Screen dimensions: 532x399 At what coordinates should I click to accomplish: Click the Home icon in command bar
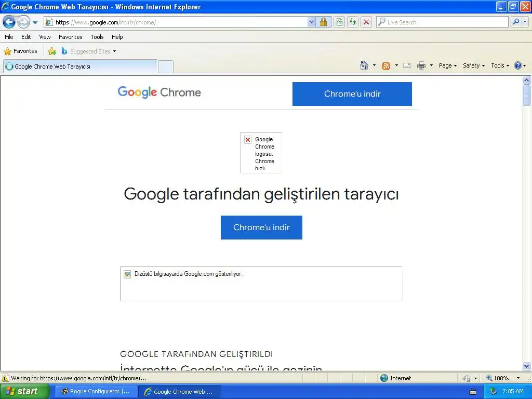(364, 65)
